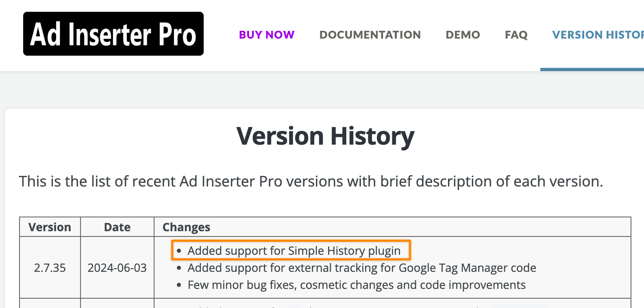This screenshot has width=644, height=308.
Task: Visit the DEMO page
Action: (463, 35)
